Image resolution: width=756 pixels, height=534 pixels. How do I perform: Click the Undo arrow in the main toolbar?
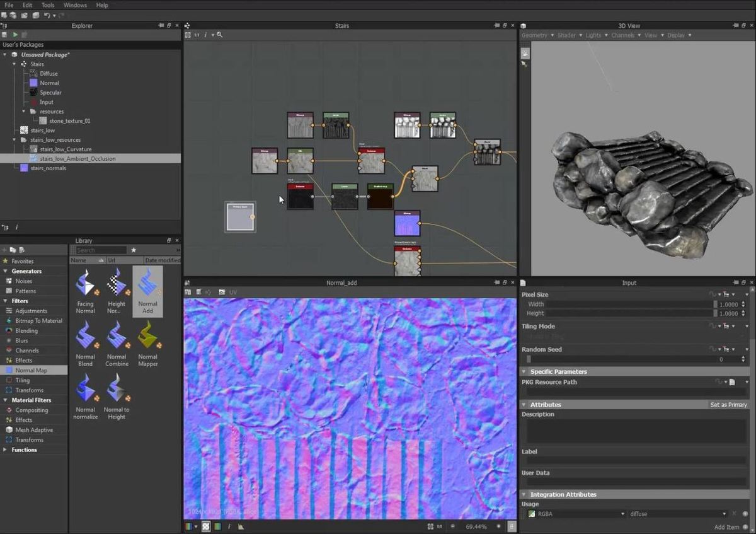tap(47, 15)
